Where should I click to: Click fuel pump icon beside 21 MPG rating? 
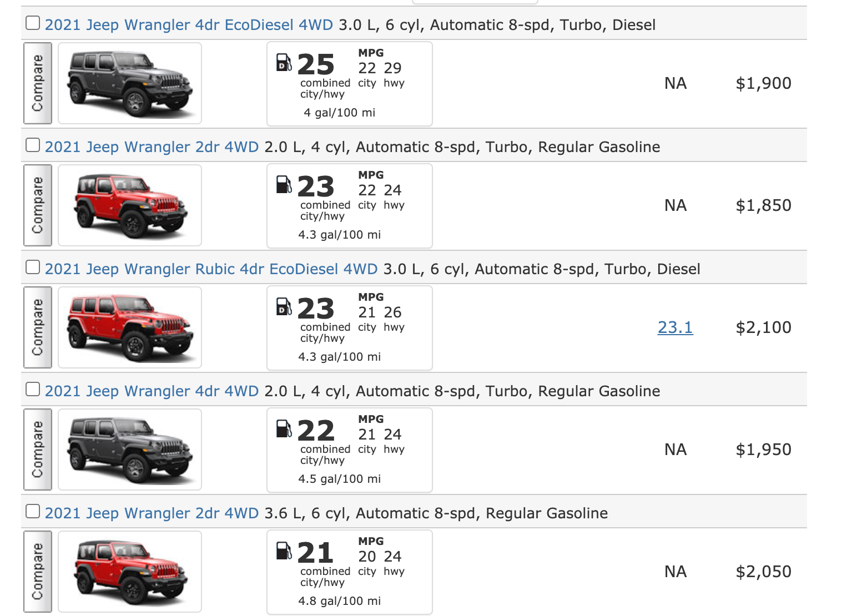284,551
